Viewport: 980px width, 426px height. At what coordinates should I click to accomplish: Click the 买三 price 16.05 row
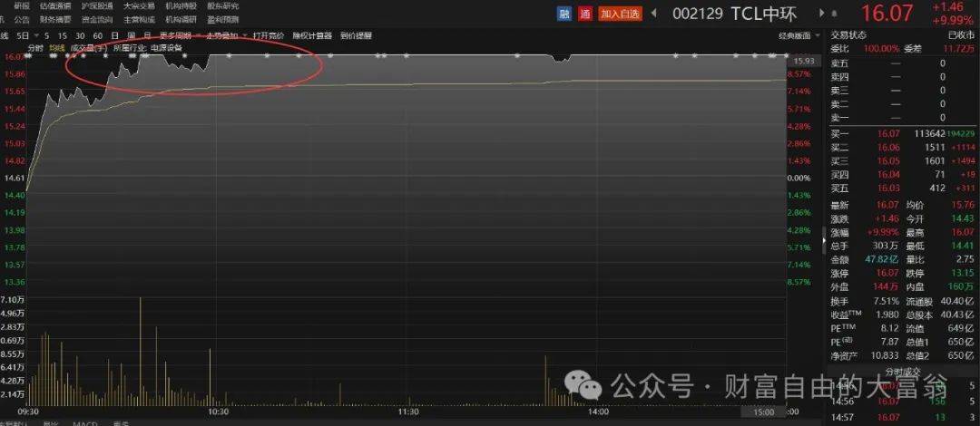coord(902,160)
